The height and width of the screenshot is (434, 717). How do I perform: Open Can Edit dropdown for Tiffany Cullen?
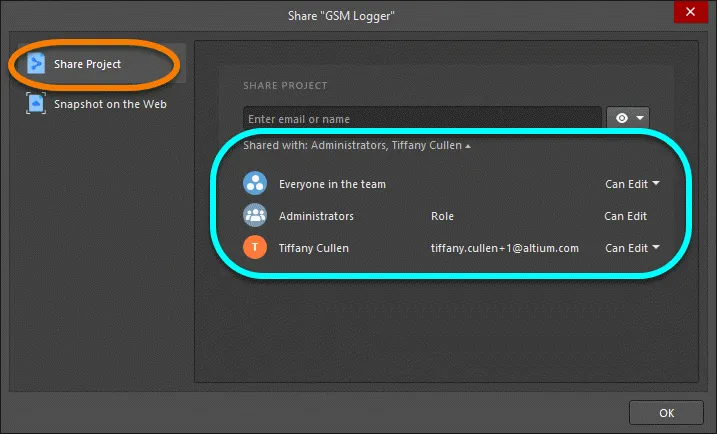tap(632, 248)
